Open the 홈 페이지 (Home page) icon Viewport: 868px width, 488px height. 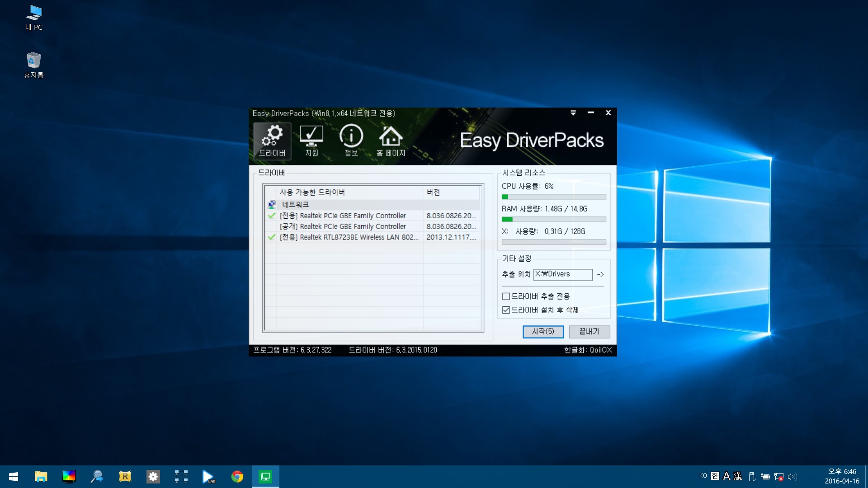point(391,141)
